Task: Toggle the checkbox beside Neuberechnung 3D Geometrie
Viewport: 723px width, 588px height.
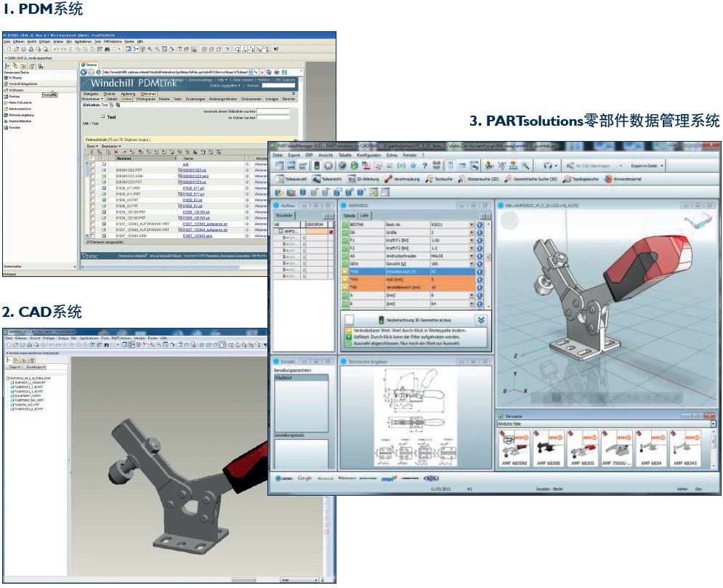Action: pos(350,320)
